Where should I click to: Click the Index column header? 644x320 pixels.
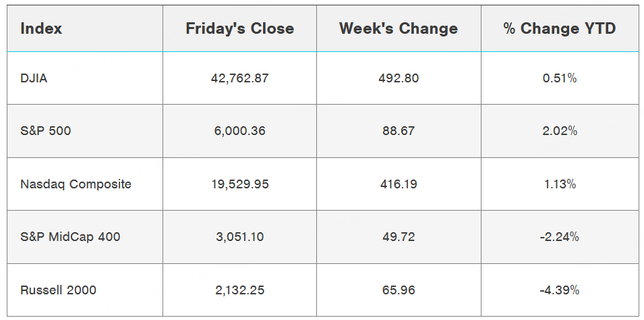click(41, 28)
